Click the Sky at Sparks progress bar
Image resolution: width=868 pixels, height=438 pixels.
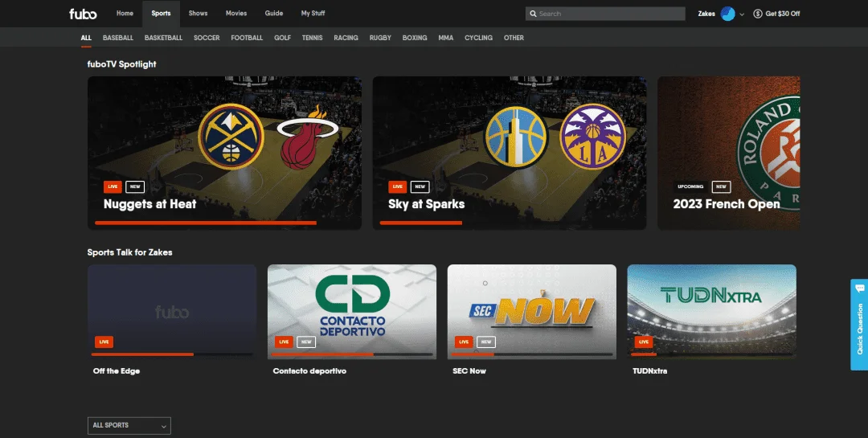click(x=420, y=223)
